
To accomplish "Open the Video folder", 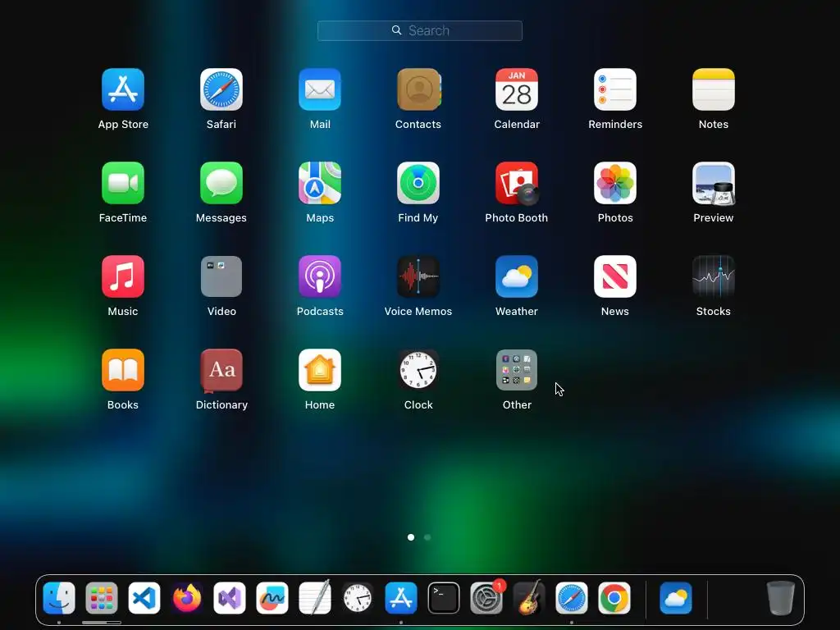I will [x=221, y=276].
